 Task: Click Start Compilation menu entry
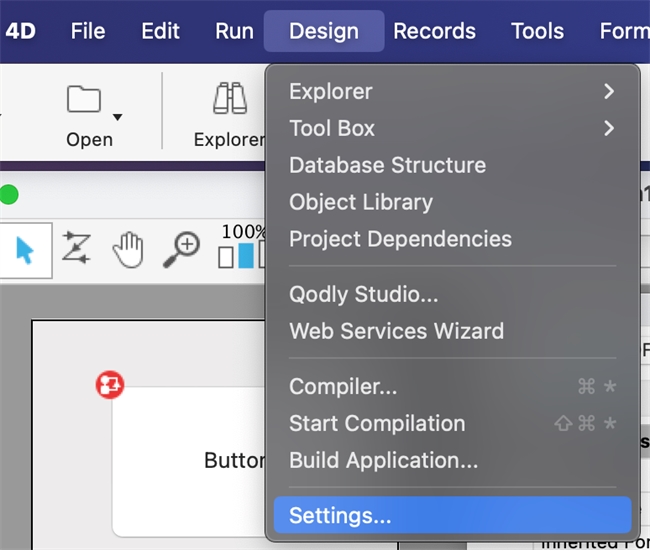pos(377,423)
